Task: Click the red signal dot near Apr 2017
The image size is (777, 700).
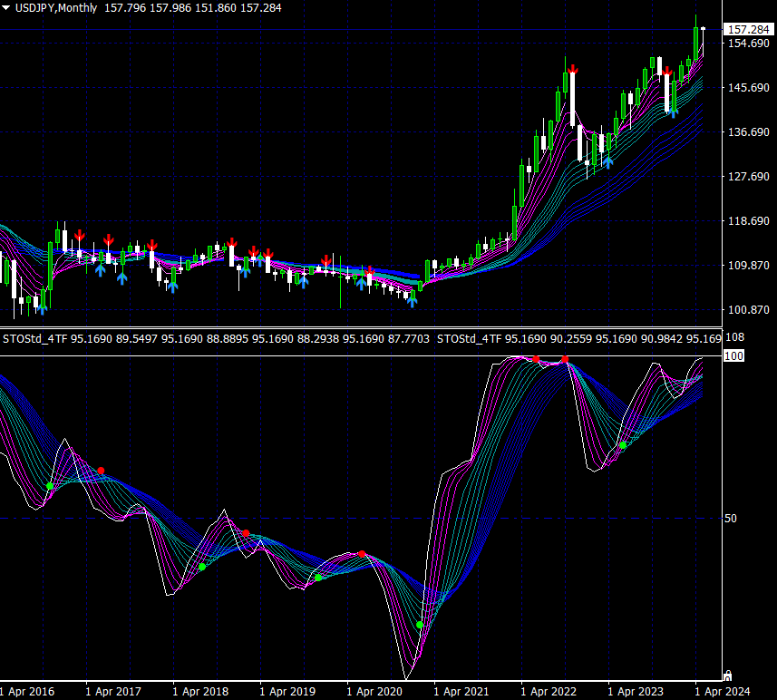Action: coord(101,471)
